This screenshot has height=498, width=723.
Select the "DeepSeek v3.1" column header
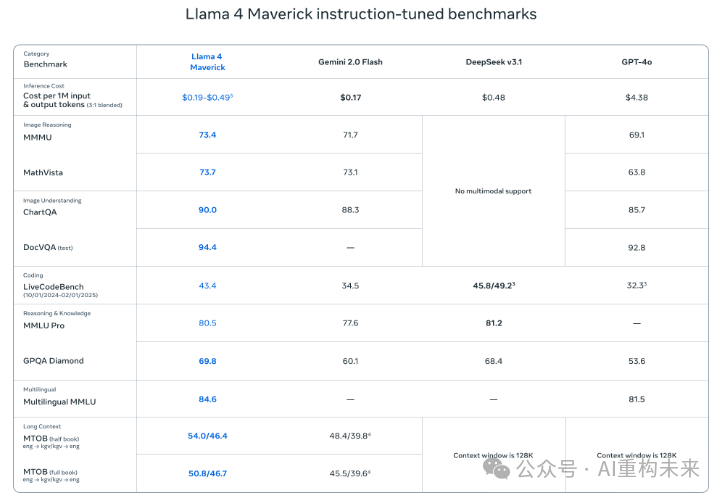pos(494,62)
